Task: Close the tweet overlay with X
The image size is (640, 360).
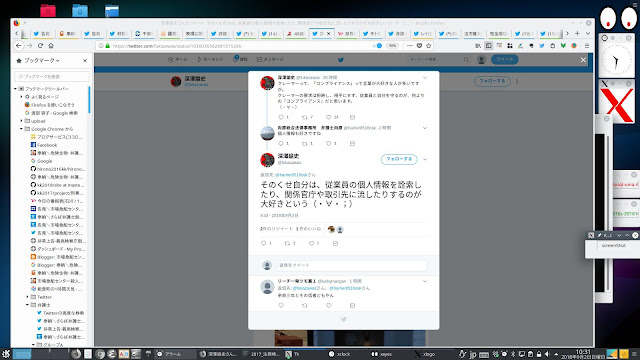Action: pyautogui.click(x=583, y=60)
